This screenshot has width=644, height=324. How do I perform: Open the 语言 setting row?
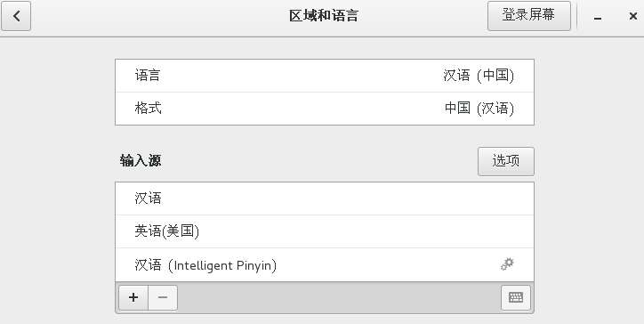325,76
